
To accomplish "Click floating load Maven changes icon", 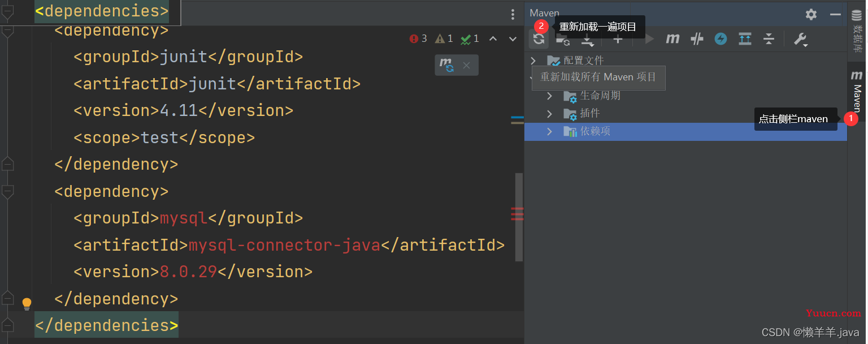I will click(x=447, y=64).
